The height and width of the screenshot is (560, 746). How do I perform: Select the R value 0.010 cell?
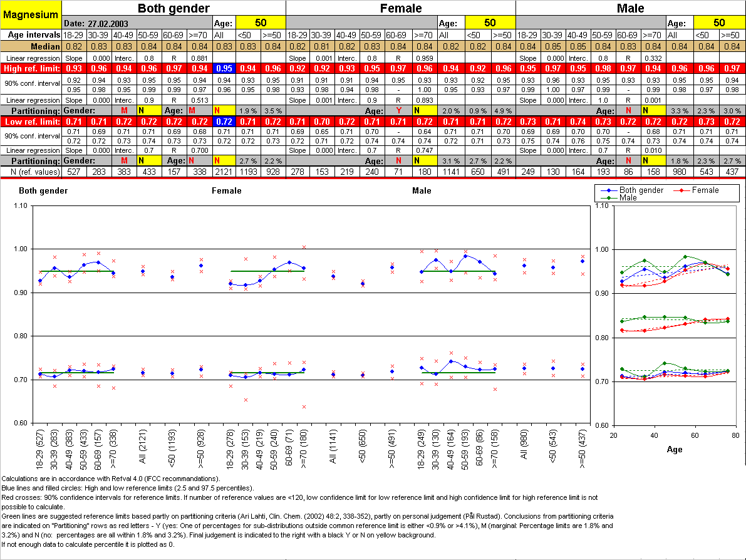[x=653, y=150]
